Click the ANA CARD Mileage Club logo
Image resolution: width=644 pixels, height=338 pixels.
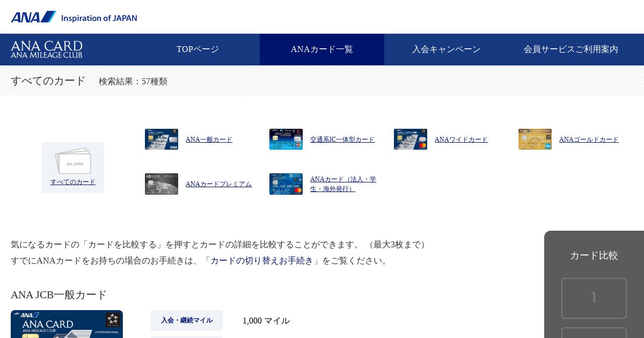point(47,49)
